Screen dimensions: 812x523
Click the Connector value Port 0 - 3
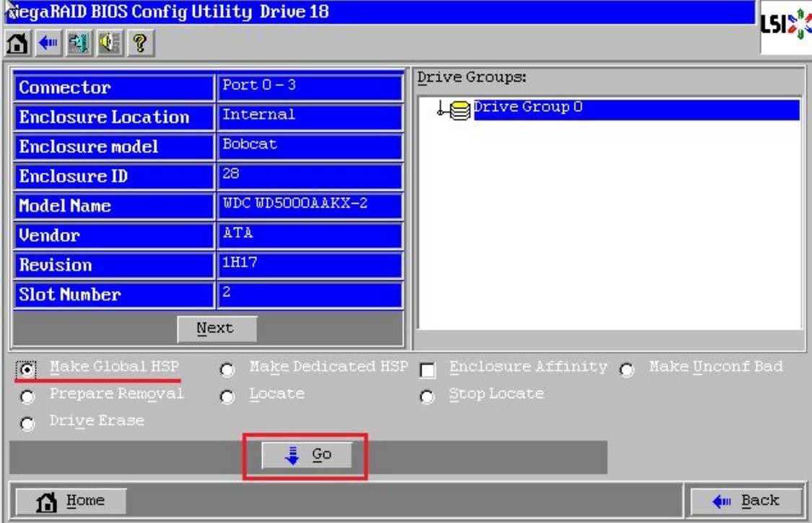[x=310, y=87]
